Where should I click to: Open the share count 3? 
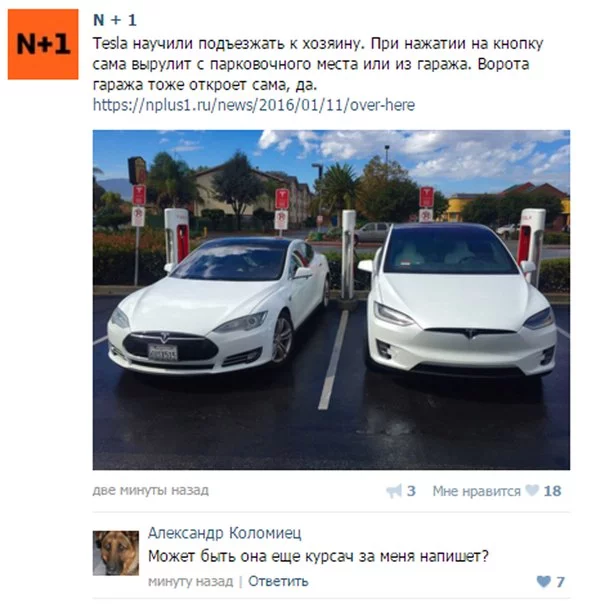(x=411, y=491)
